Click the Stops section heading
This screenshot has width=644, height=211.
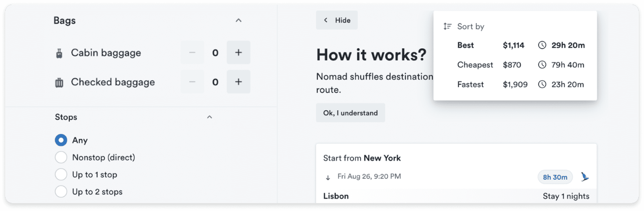pos(66,117)
